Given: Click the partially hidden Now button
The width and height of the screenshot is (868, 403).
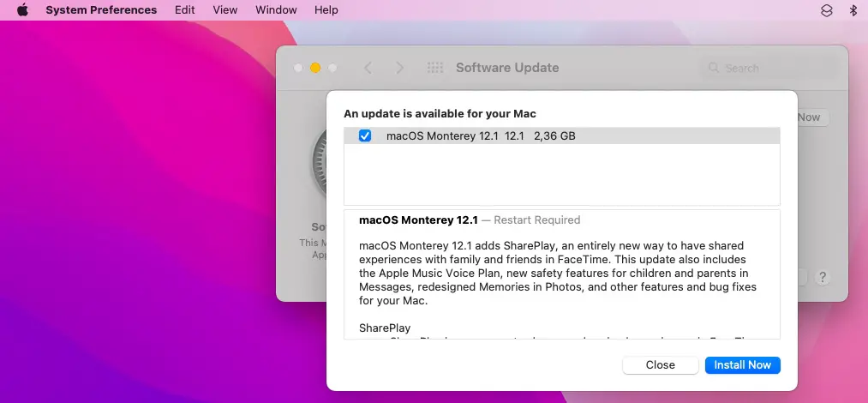Looking at the screenshot, I should pyautogui.click(x=810, y=117).
